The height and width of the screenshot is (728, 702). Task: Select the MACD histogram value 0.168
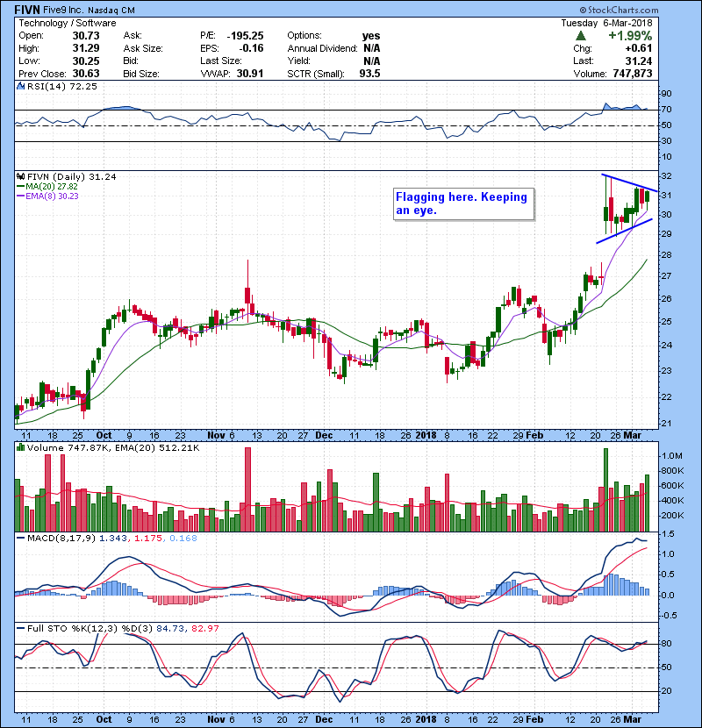click(183, 539)
